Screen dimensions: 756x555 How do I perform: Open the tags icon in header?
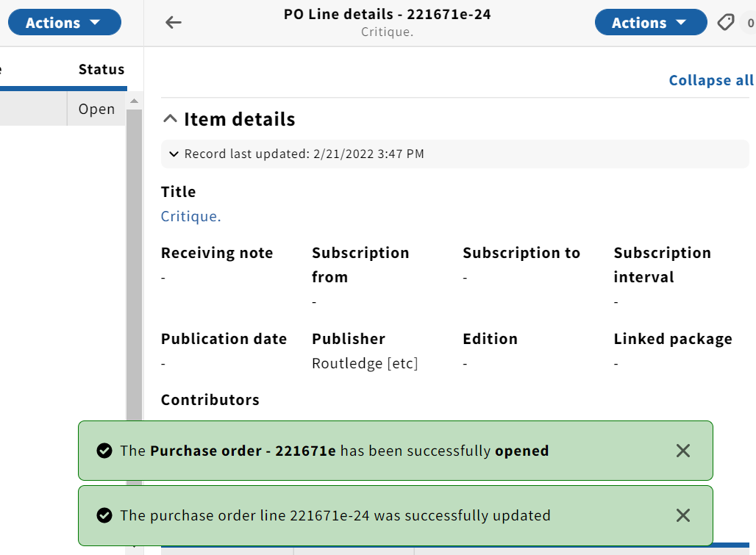(x=726, y=22)
